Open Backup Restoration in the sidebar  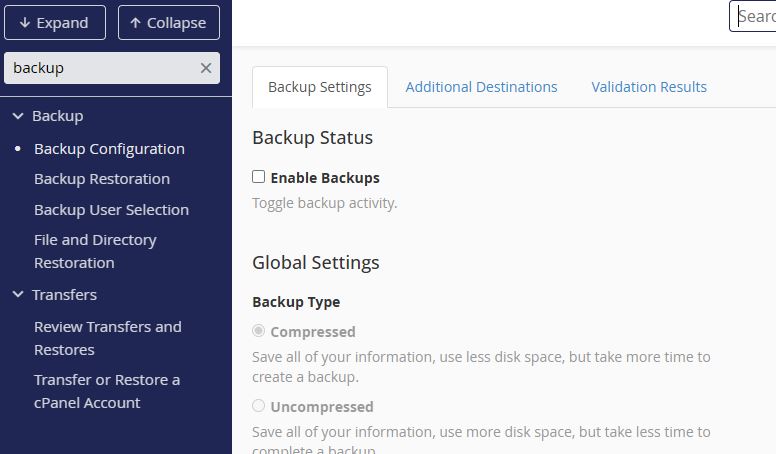point(102,179)
